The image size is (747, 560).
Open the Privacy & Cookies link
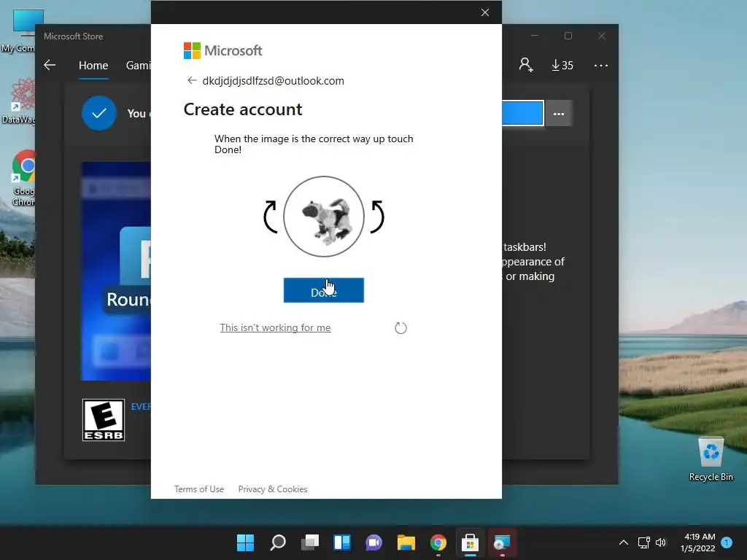[273, 489]
